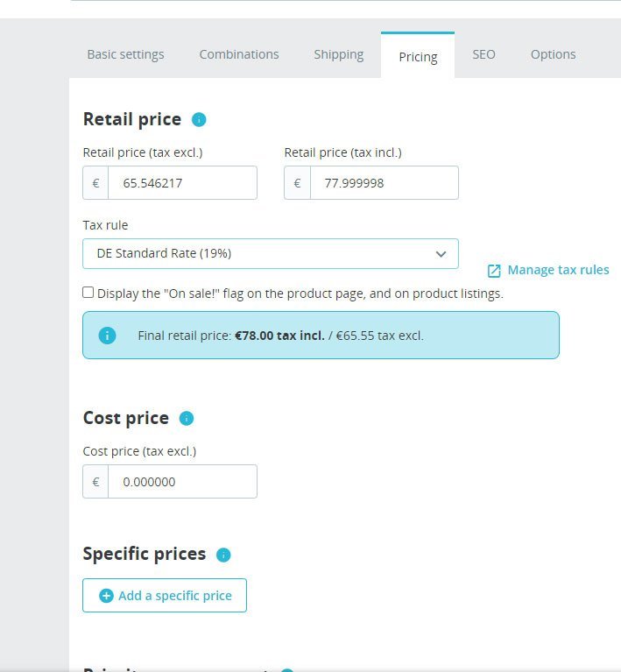
Task: Click the Tax rule dropdown chevron arrow
Action: pos(441,254)
